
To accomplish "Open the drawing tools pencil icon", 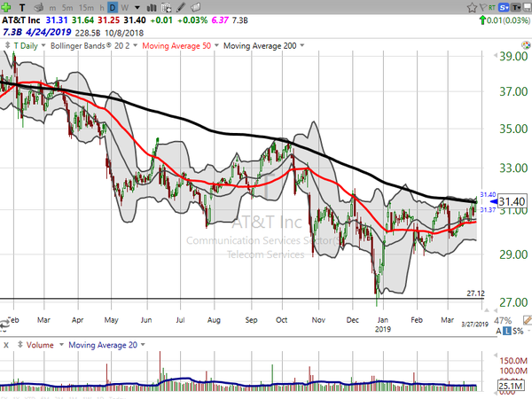I will click(181, 7).
